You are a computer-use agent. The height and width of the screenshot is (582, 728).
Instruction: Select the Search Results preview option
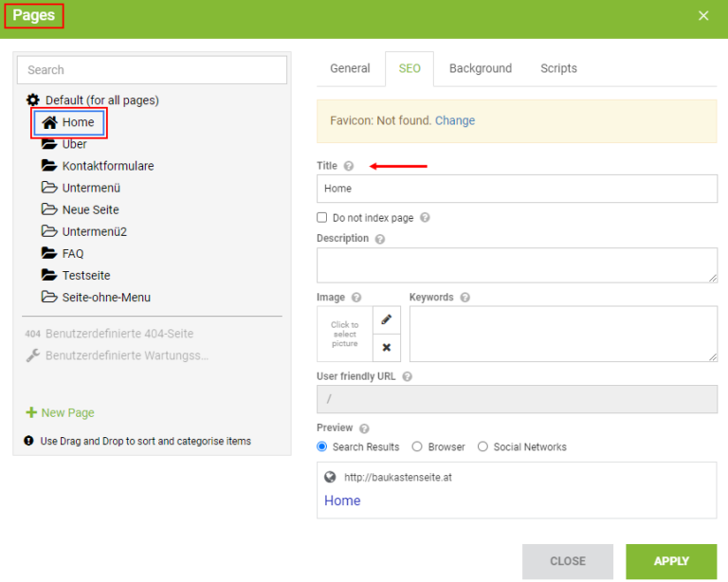(321, 446)
